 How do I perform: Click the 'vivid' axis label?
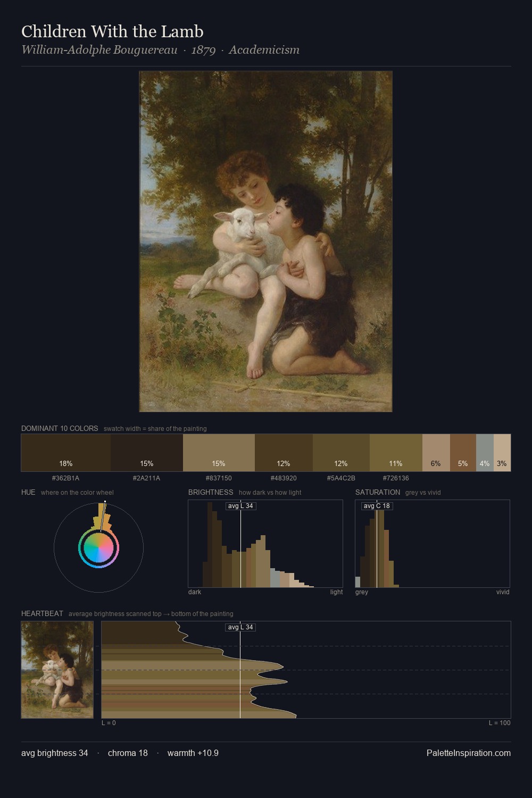coord(503,592)
